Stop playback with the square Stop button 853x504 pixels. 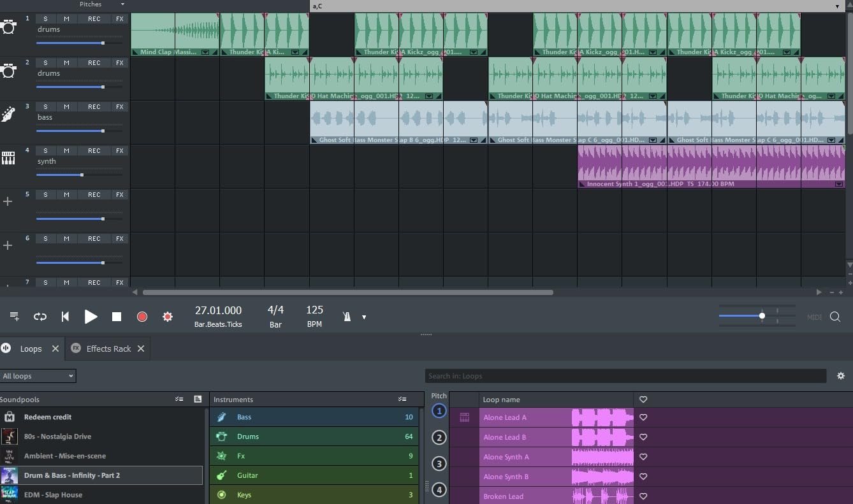[117, 317]
